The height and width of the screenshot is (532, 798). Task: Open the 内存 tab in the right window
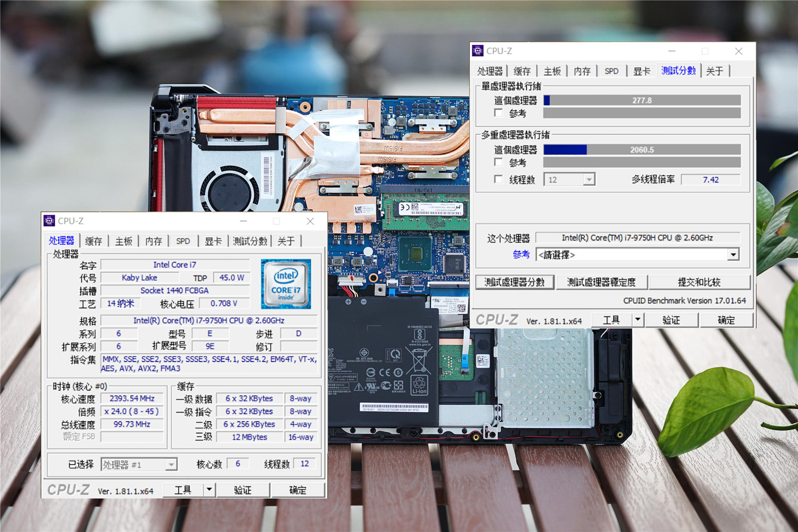[582, 71]
